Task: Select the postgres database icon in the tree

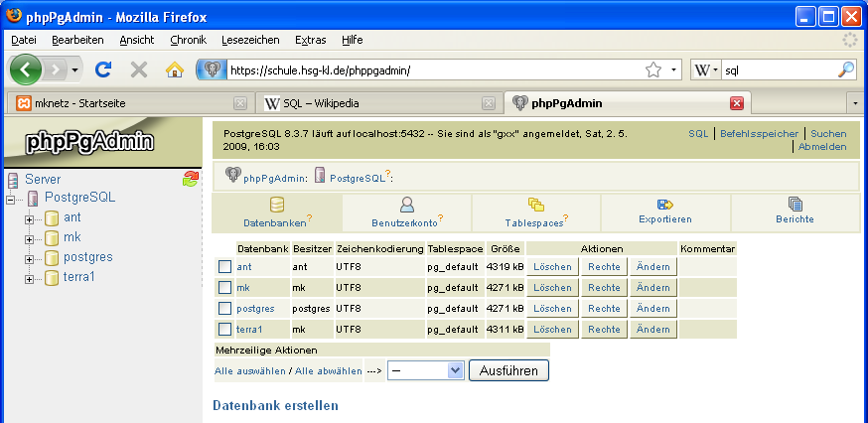Action: pos(52,258)
